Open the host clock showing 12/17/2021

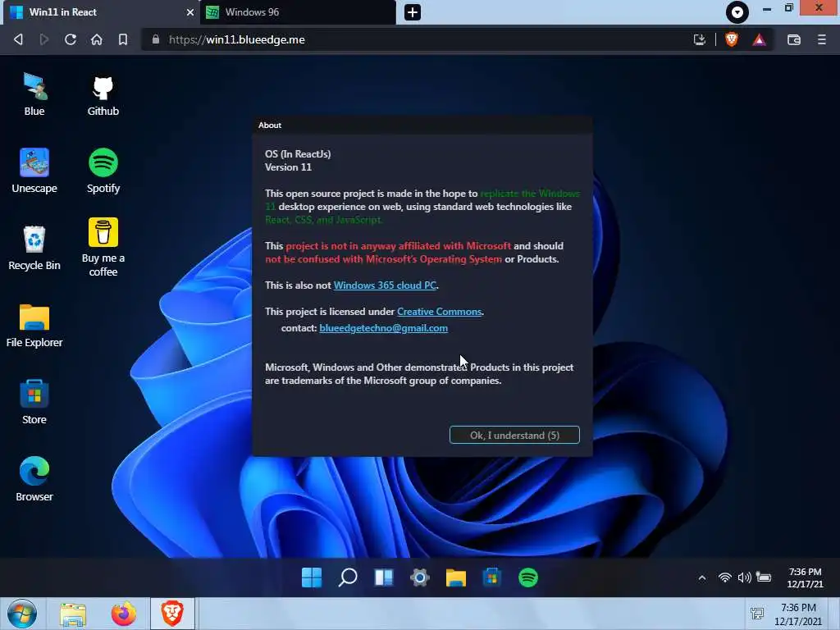(x=797, y=614)
